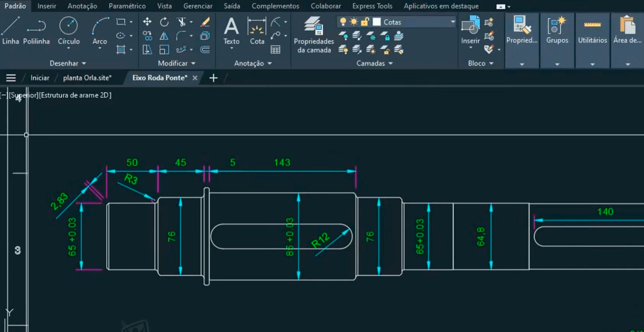Image resolution: width=644 pixels, height=332 pixels.
Task: Click the new drawing plus button
Action: (x=213, y=78)
